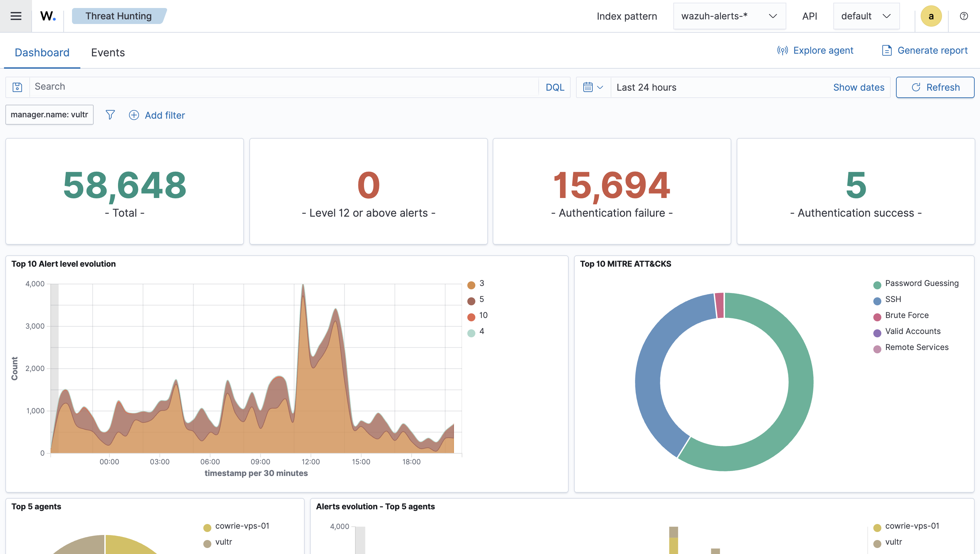Open the wazuh-alerts-* index pattern dropdown
The height and width of the screenshot is (554, 980).
(x=729, y=16)
